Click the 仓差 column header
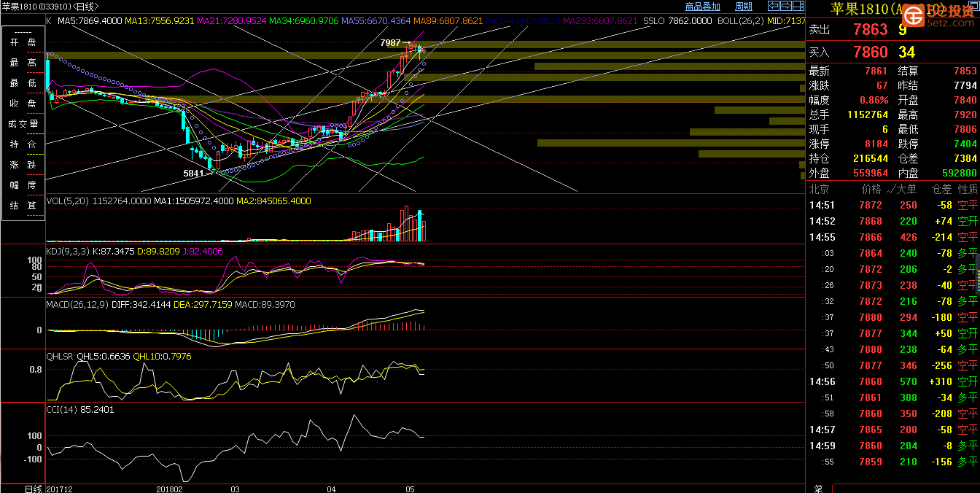This screenshot has width=980, height=493. tap(942, 189)
